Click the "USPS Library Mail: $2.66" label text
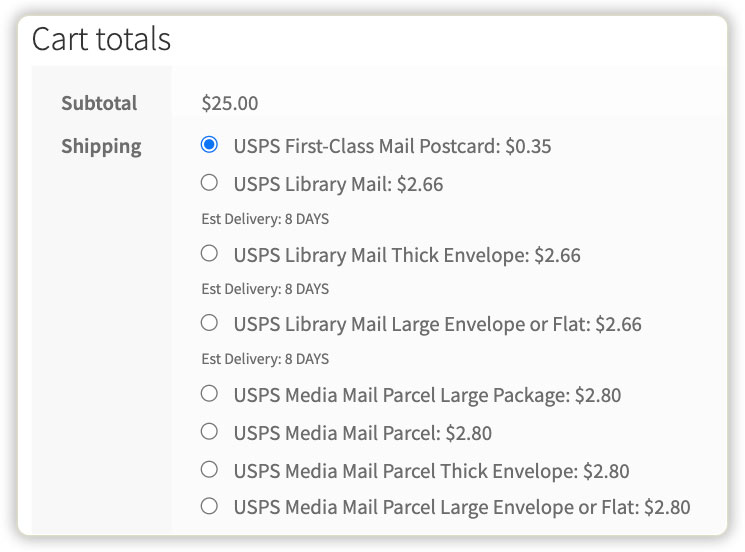 tap(338, 184)
